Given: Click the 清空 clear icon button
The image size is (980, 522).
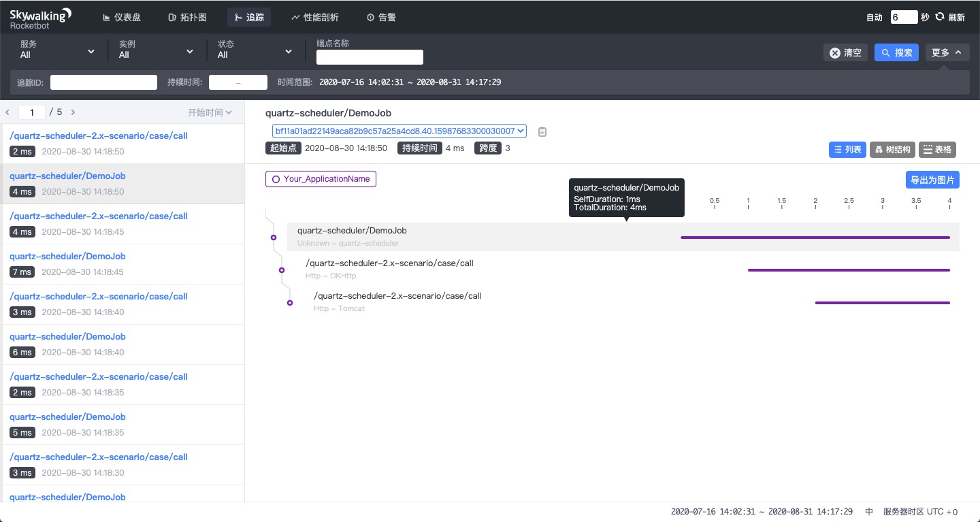Looking at the screenshot, I should (845, 52).
